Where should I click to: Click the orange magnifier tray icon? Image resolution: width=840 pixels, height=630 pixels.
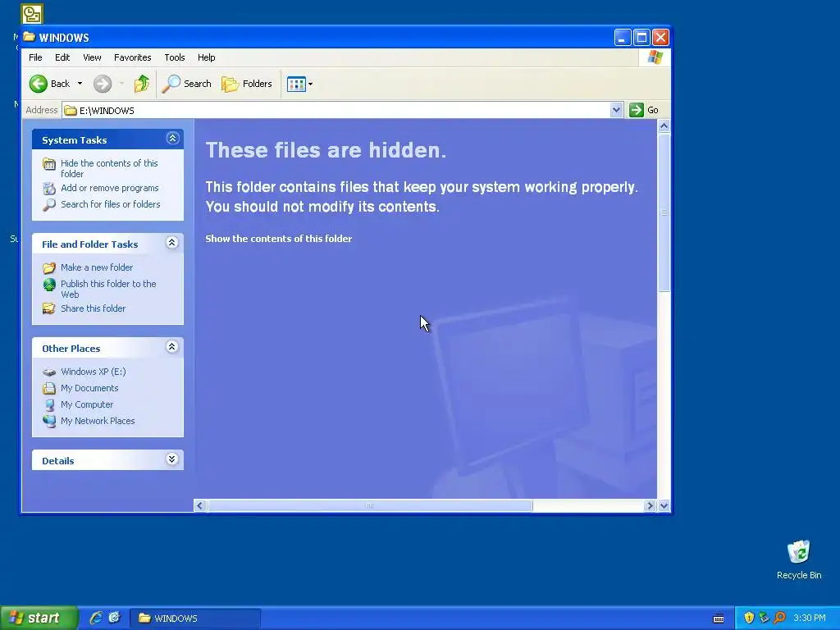tap(779, 618)
